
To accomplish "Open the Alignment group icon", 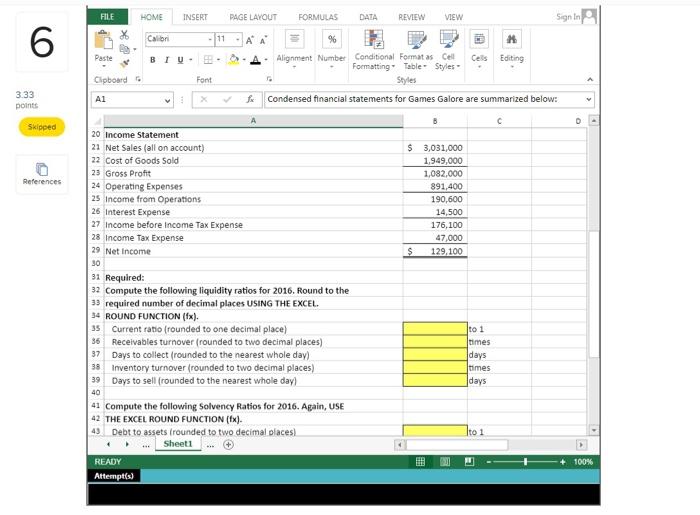I will tap(294, 39).
